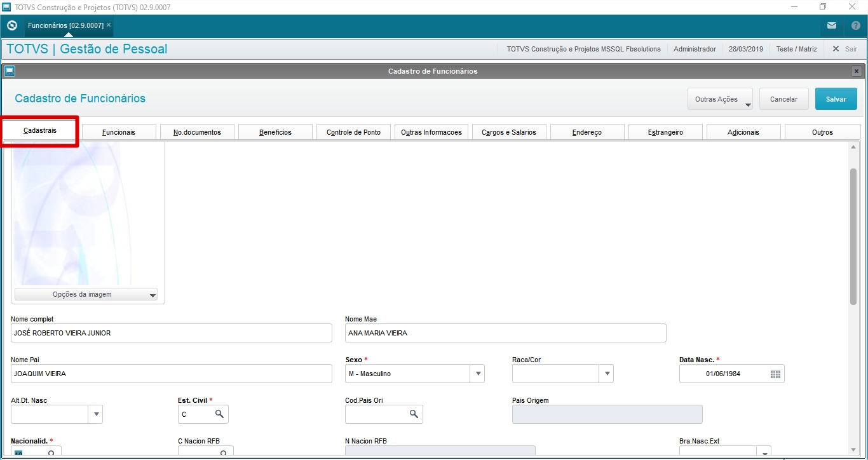Switch to the Estrangeiro tab
868x460 pixels.
(665, 132)
